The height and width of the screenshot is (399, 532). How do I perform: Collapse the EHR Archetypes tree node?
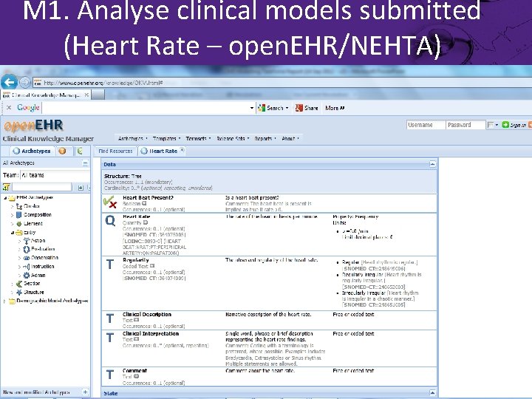click(x=4, y=198)
